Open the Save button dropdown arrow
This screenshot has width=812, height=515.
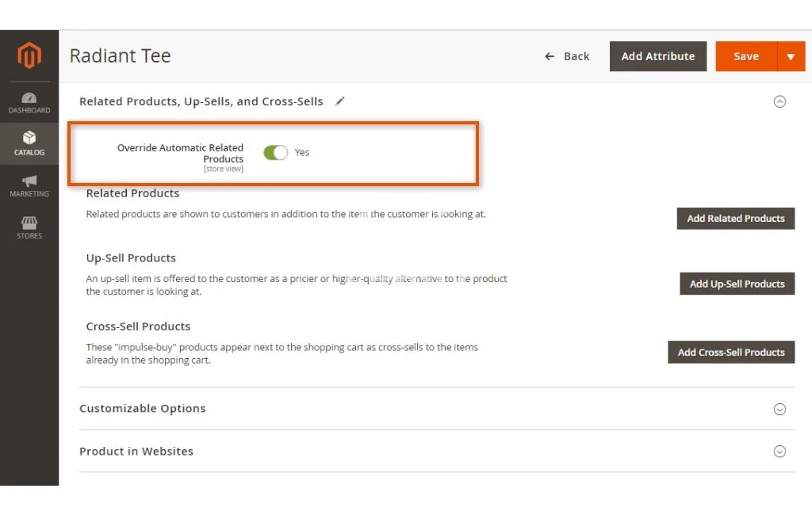(x=791, y=56)
